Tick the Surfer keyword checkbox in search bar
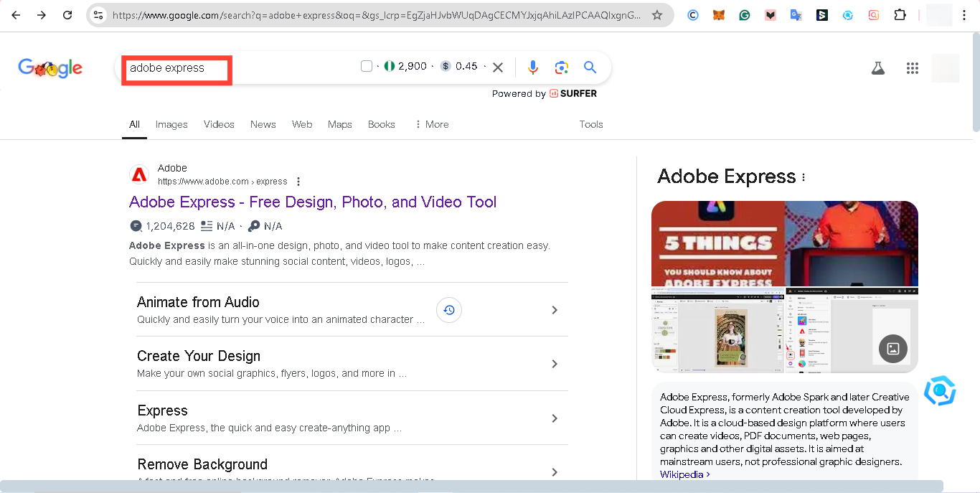This screenshot has height=493, width=980. (x=367, y=67)
